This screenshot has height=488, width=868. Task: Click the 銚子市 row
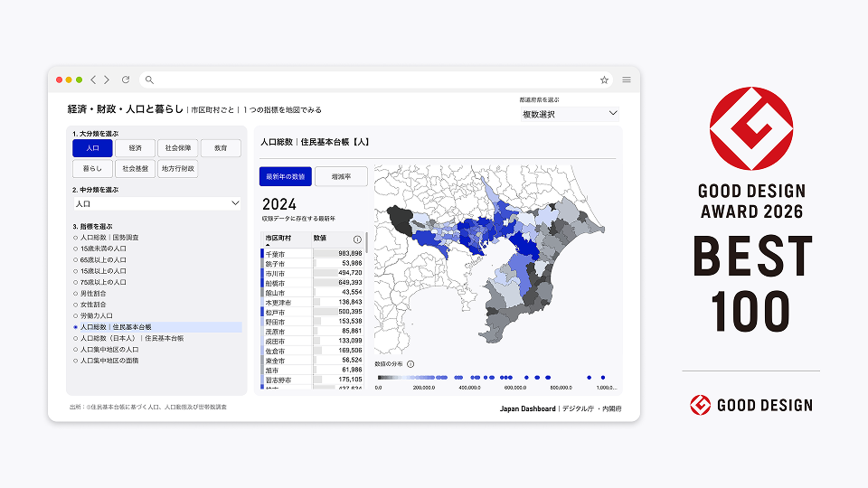312,263
